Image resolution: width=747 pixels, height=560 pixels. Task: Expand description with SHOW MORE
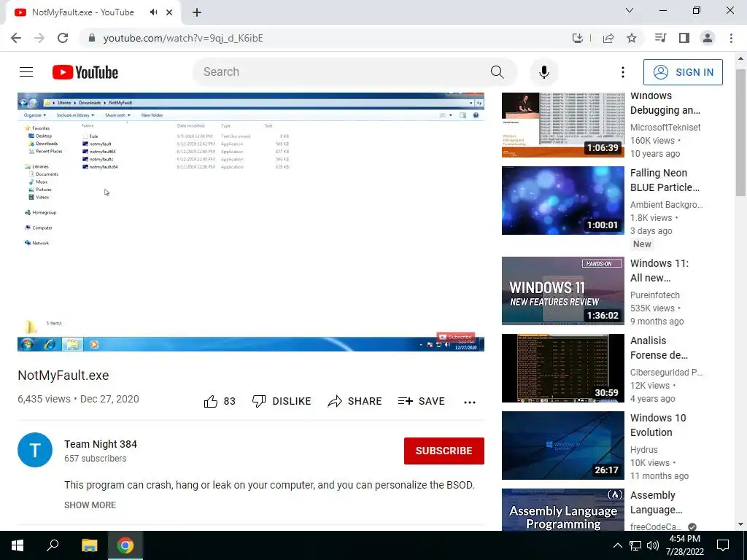(90, 505)
